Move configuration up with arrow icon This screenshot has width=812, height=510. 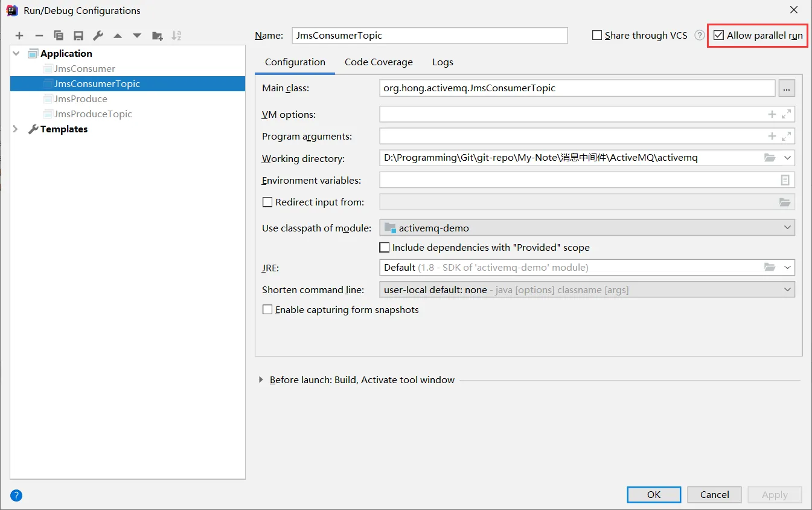[118, 36]
